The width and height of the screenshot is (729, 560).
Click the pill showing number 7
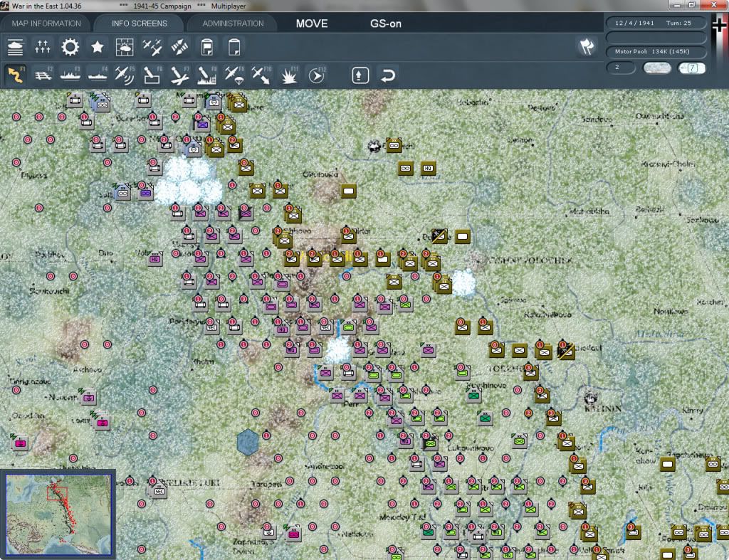pos(692,68)
